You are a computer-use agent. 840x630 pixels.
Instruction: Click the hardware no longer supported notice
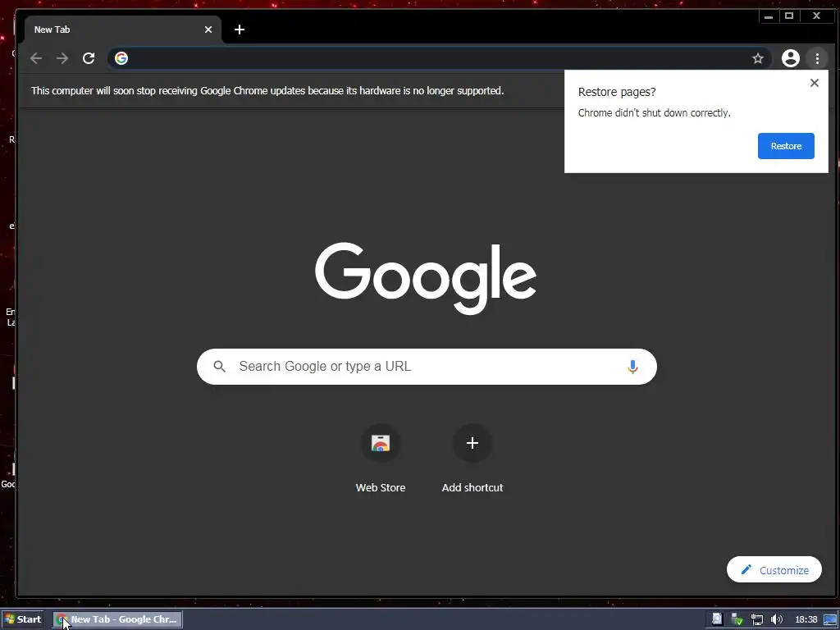coord(267,90)
